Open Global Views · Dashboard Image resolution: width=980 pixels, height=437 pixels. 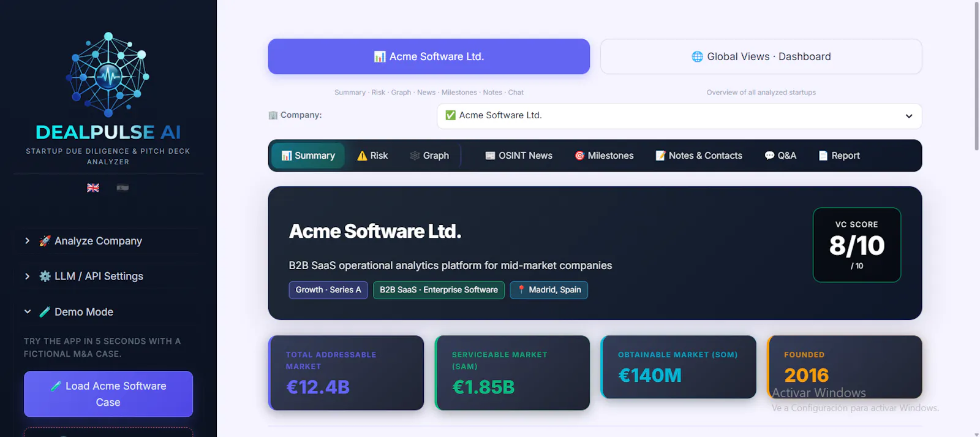pyautogui.click(x=761, y=56)
